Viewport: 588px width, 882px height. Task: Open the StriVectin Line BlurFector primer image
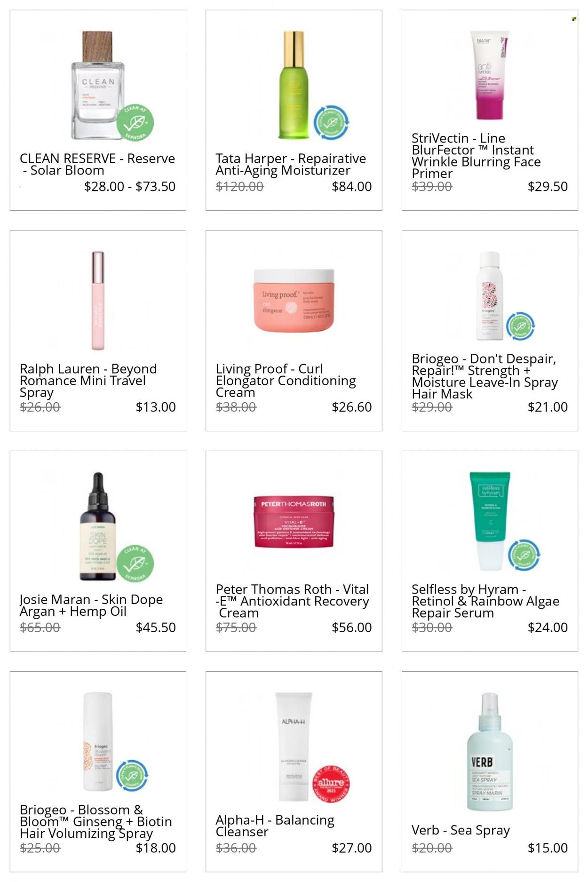(x=490, y=75)
